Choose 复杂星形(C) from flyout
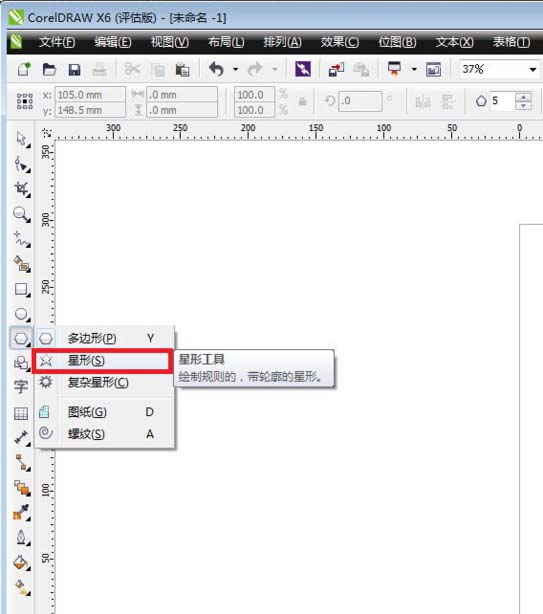Screen dimensions: 543x614 (104, 382)
